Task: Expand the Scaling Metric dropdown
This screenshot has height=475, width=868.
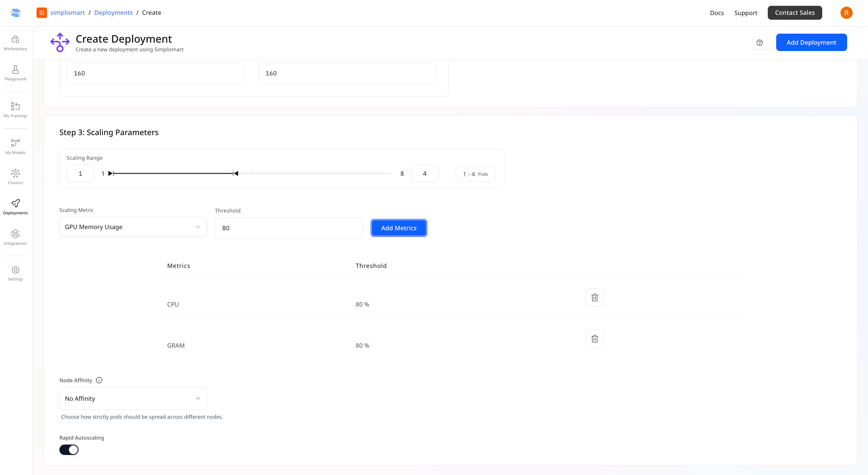Action: point(133,227)
